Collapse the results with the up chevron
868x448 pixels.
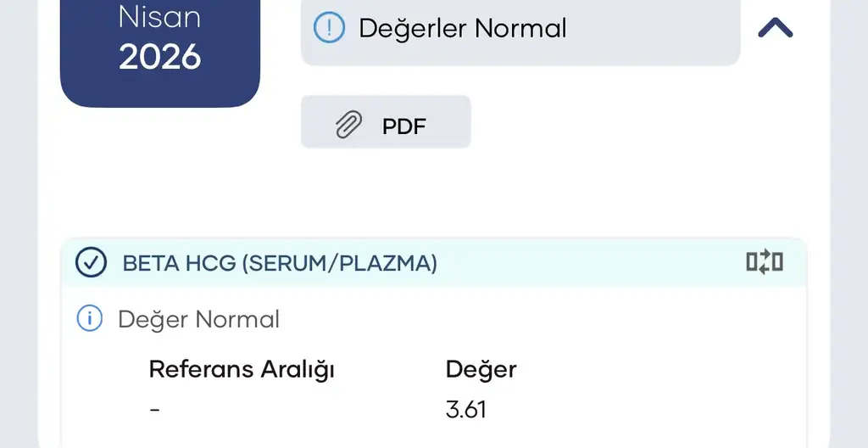[x=775, y=28]
